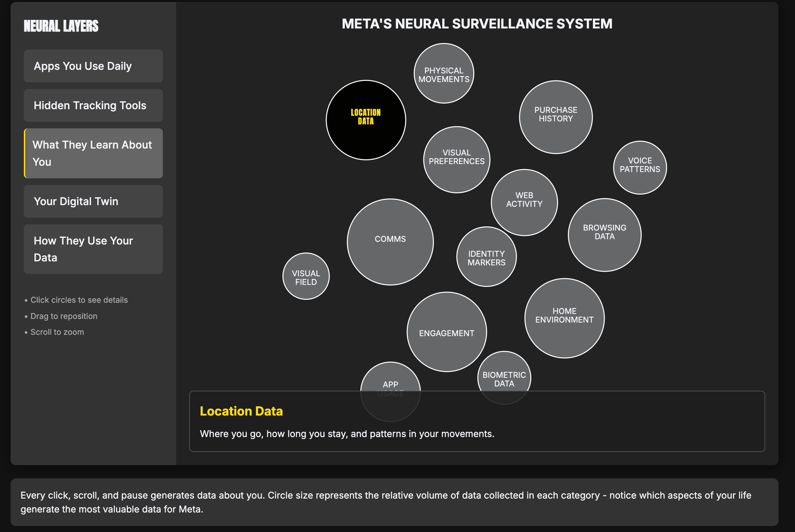Click 'Click circles to see details' hint

(x=79, y=300)
